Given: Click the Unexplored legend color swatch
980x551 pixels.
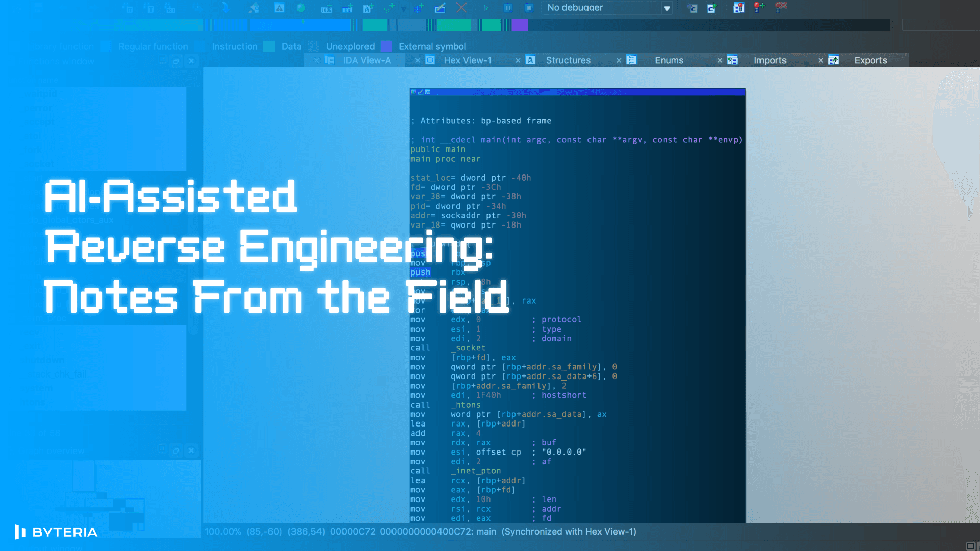Looking at the screenshot, I should coord(313,46).
